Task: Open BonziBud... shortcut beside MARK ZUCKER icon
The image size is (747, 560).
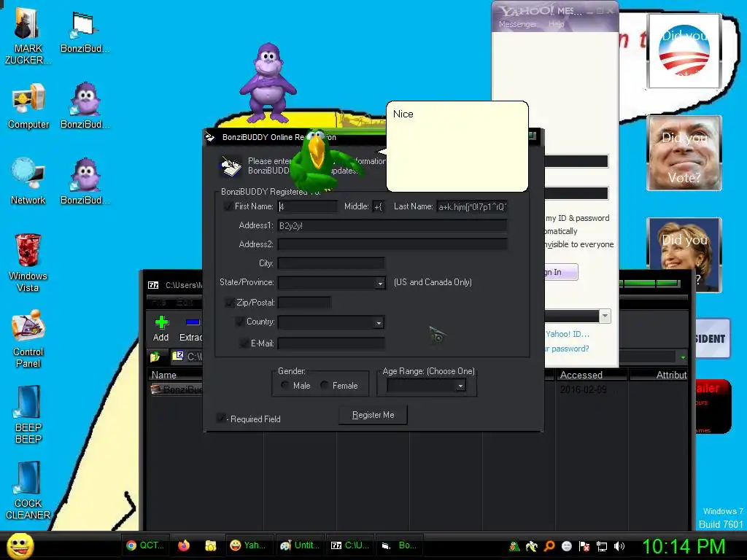Action: 85,32
